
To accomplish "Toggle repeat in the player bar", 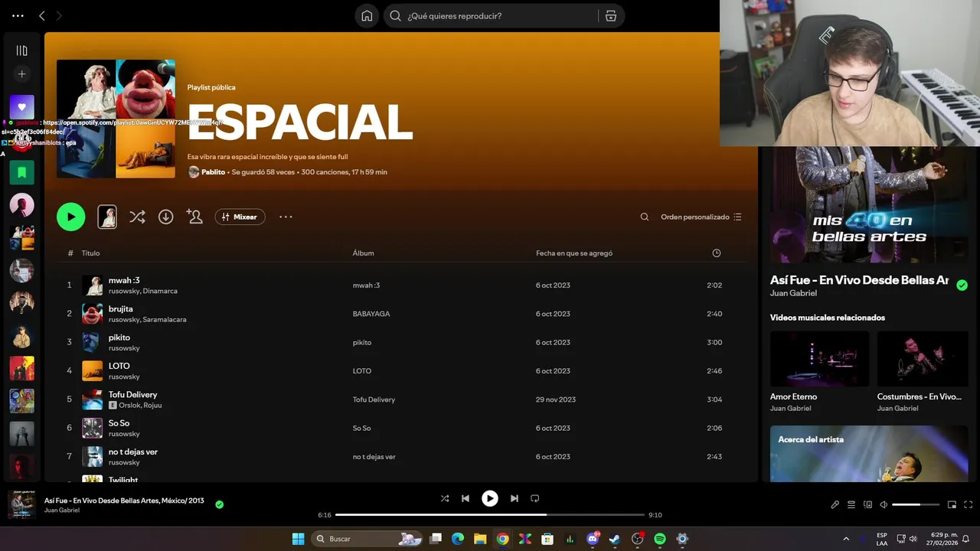I will tap(535, 498).
